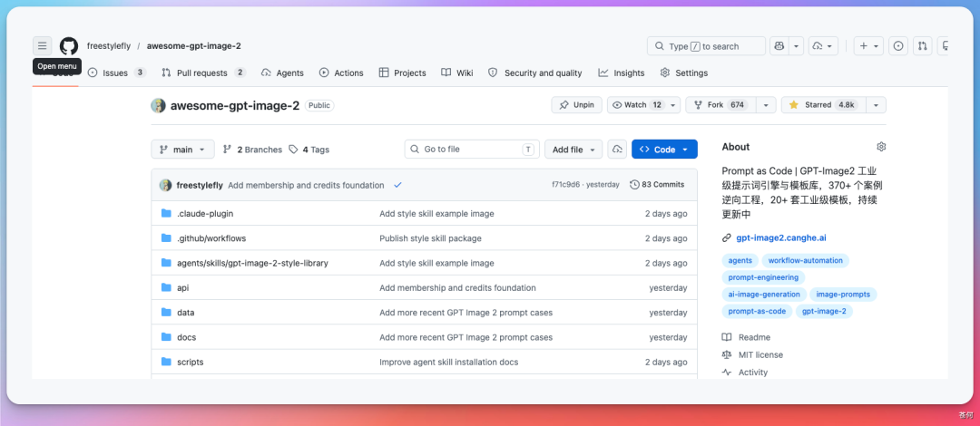Expand the Copilot dropdown arrow in header
The image size is (980, 426).
point(796,45)
